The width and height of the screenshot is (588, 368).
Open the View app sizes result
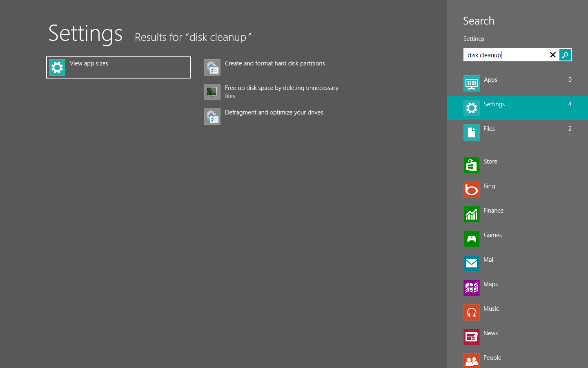(118, 67)
